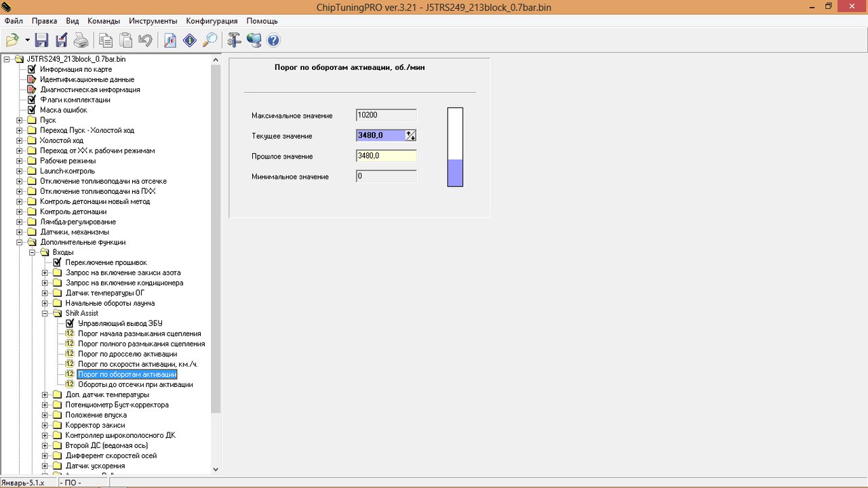Open the Файл menu
This screenshot has width=868, height=488.
(14, 21)
